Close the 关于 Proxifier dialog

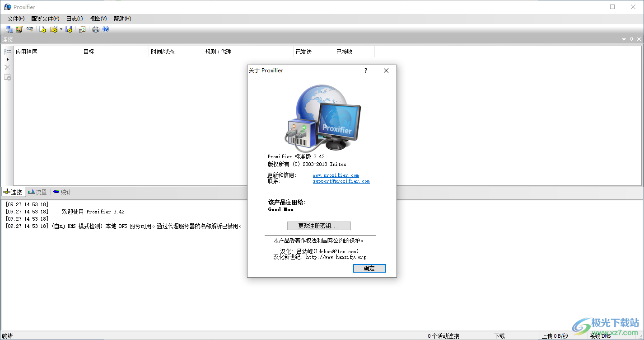point(386,71)
